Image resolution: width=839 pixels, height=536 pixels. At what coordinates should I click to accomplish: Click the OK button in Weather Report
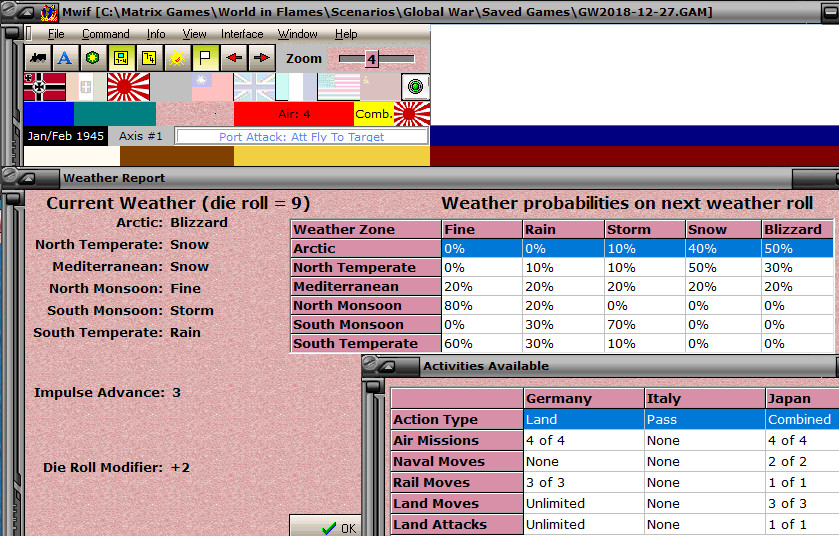[326, 526]
